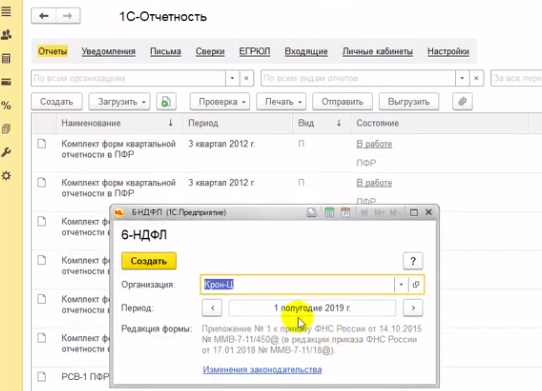Viewport: 542px width, 391px height.
Task: Open the Организация dropdown in dialog
Action: tap(401, 285)
